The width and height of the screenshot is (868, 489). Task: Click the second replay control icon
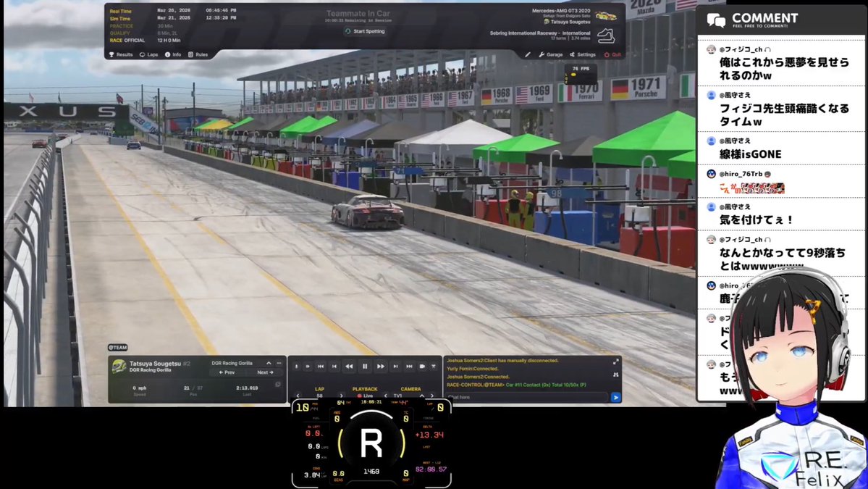click(x=308, y=367)
